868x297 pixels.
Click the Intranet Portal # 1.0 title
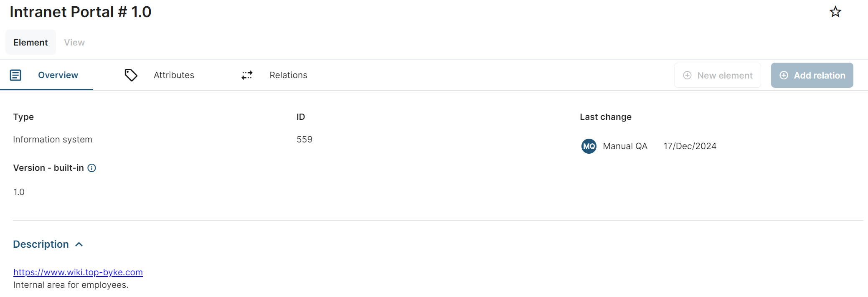pyautogui.click(x=81, y=12)
